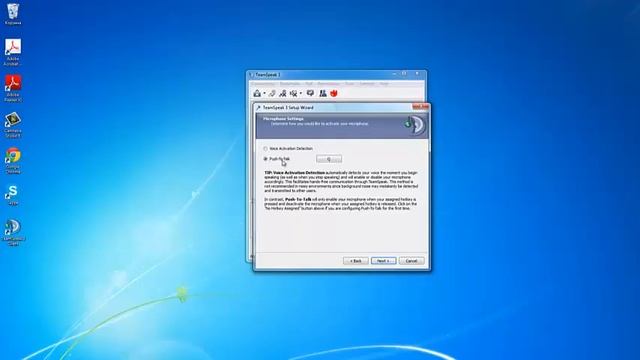Open the Tools menu in TeamSpeak window
This screenshot has width=640, height=360.
(x=350, y=84)
